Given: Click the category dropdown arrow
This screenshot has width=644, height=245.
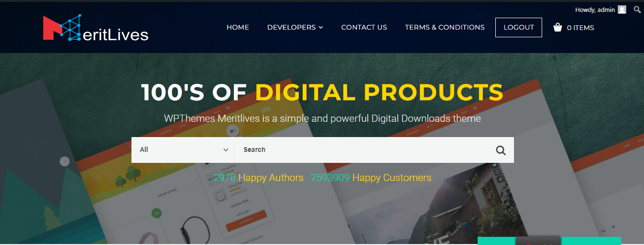Looking at the screenshot, I should (x=226, y=150).
